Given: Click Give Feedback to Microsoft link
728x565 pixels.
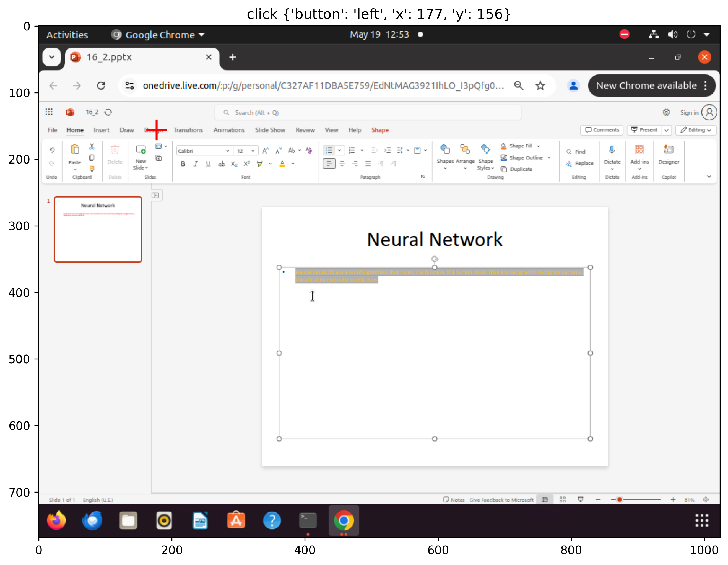Looking at the screenshot, I should [501, 500].
